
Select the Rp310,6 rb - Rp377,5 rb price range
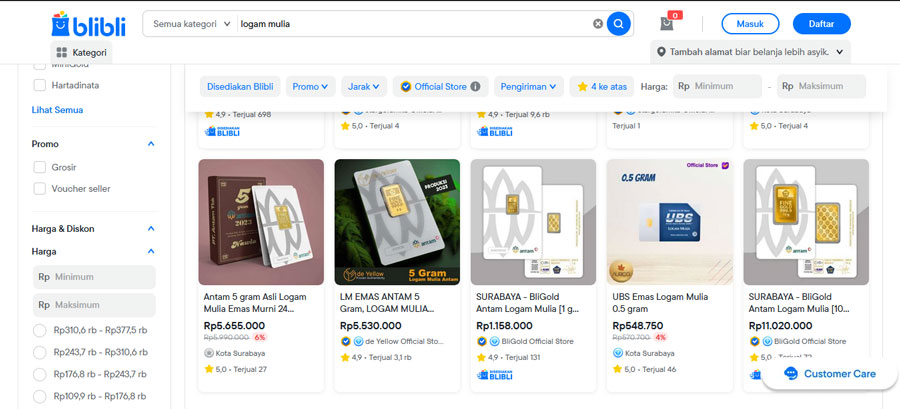tap(40, 330)
